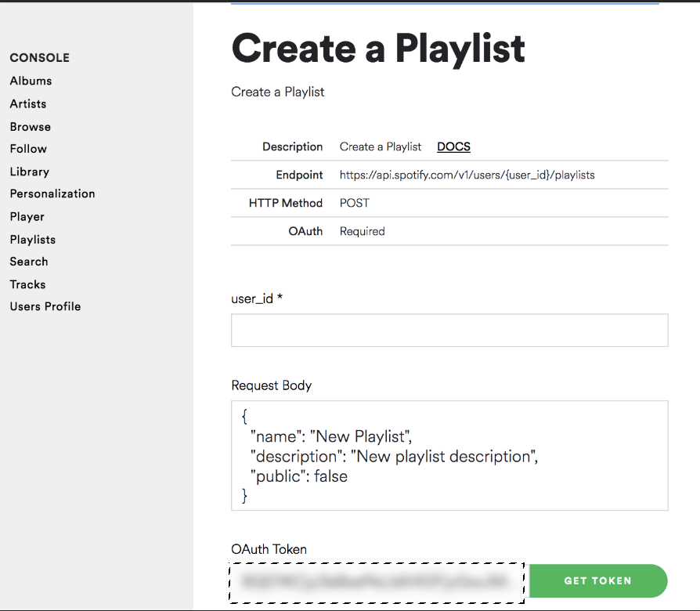This screenshot has height=611, width=700.
Task: Click the GET TOKEN button
Action: point(598,580)
